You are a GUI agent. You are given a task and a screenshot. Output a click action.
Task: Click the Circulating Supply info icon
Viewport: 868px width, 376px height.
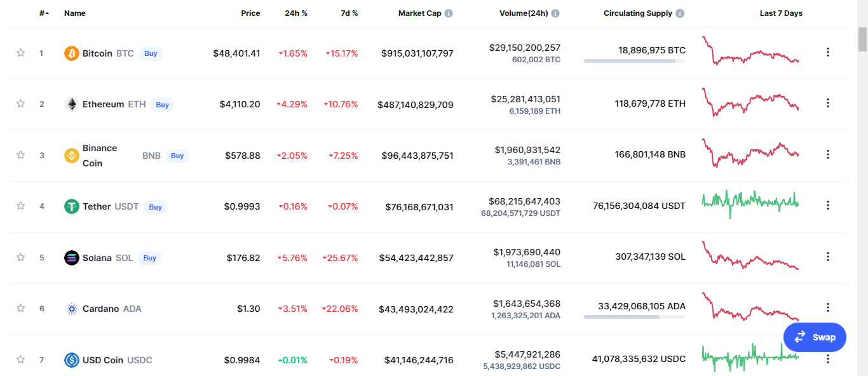(680, 13)
